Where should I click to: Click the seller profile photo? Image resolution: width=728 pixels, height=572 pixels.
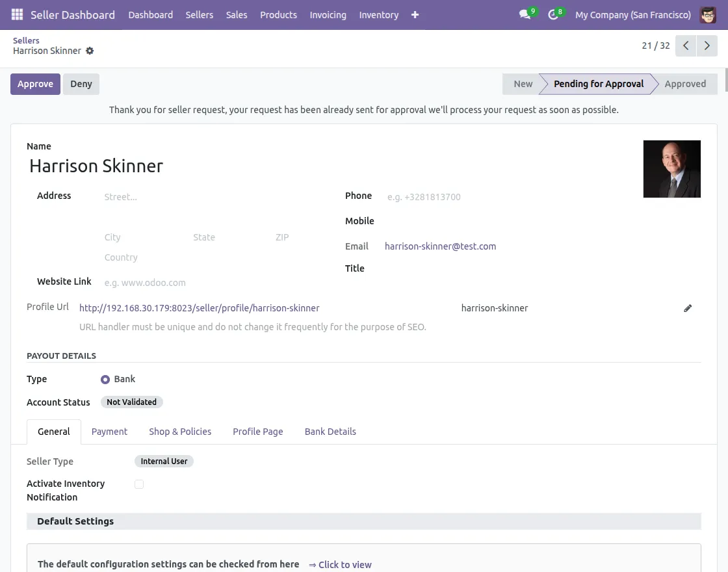(671, 169)
